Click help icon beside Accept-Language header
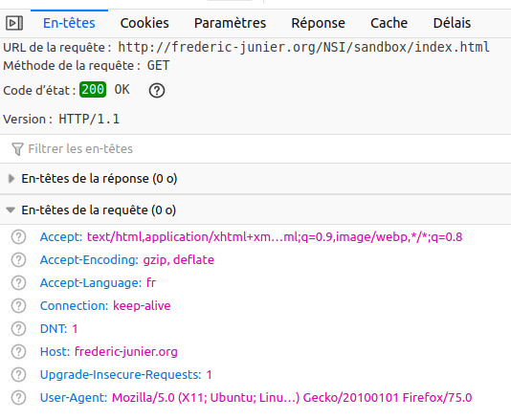511x420 pixels. tap(18, 283)
